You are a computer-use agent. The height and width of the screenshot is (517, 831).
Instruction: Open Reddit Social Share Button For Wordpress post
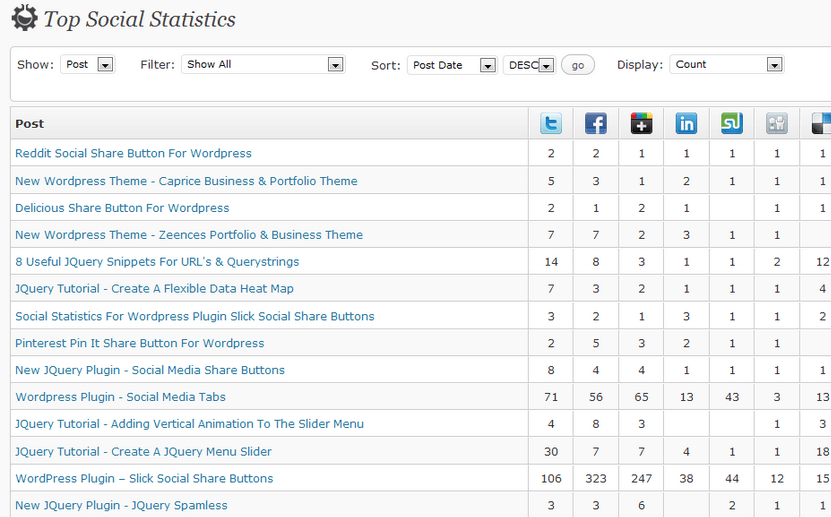click(134, 153)
